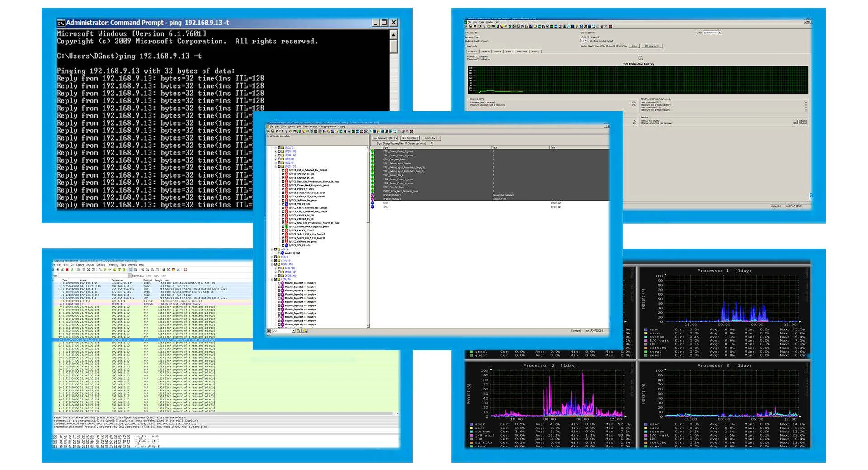Image resolution: width=868 pixels, height=470 pixels.
Task: Close capture file X icon in Wireshark
Action: pos(89,270)
